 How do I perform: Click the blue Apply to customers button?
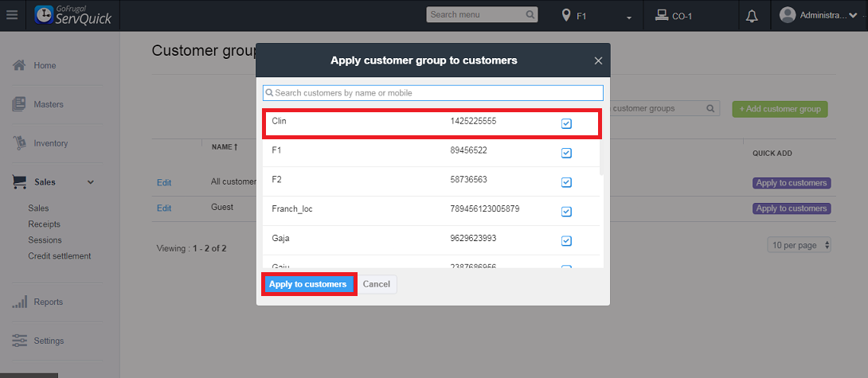pos(308,284)
